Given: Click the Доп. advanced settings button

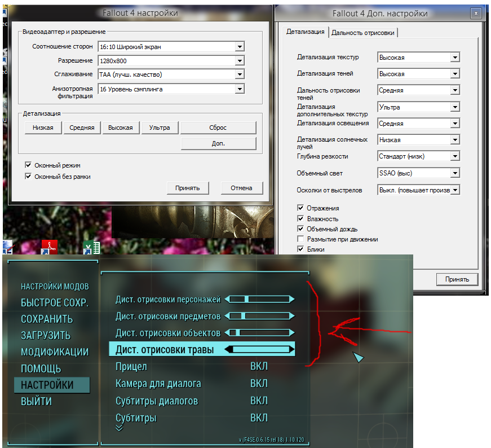Looking at the screenshot, I should click(218, 143).
